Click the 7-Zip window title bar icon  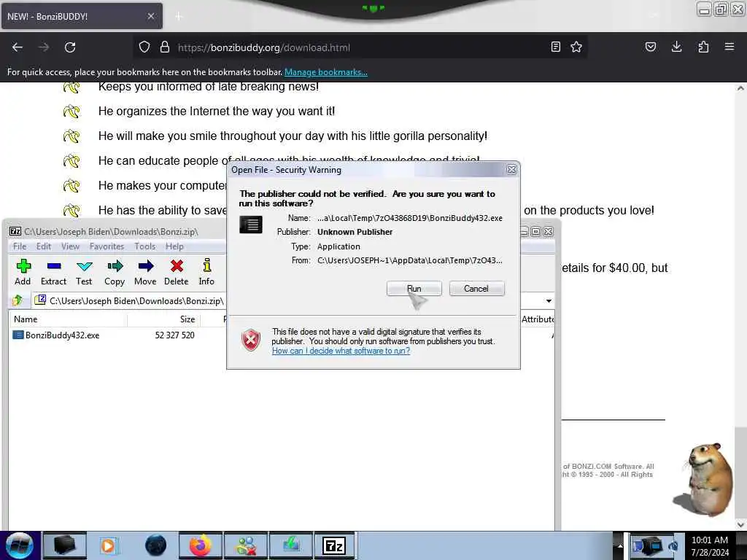click(x=16, y=231)
